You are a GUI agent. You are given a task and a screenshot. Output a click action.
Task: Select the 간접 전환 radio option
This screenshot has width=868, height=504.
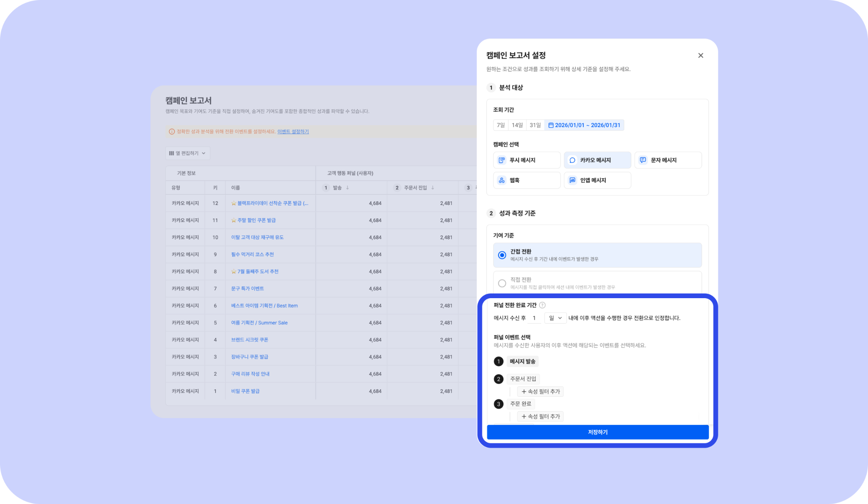click(502, 255)
